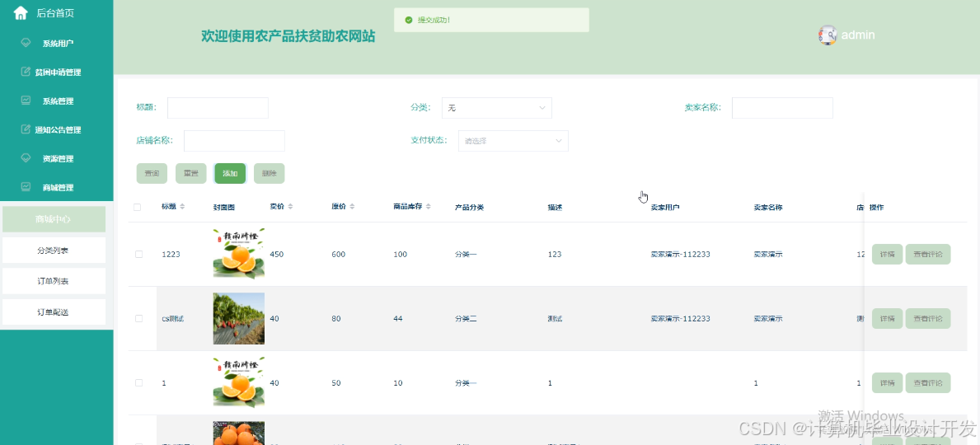
Task: Check the checkbox for the row titled 1
Action: pyautogui.click(x=138, y=383)
